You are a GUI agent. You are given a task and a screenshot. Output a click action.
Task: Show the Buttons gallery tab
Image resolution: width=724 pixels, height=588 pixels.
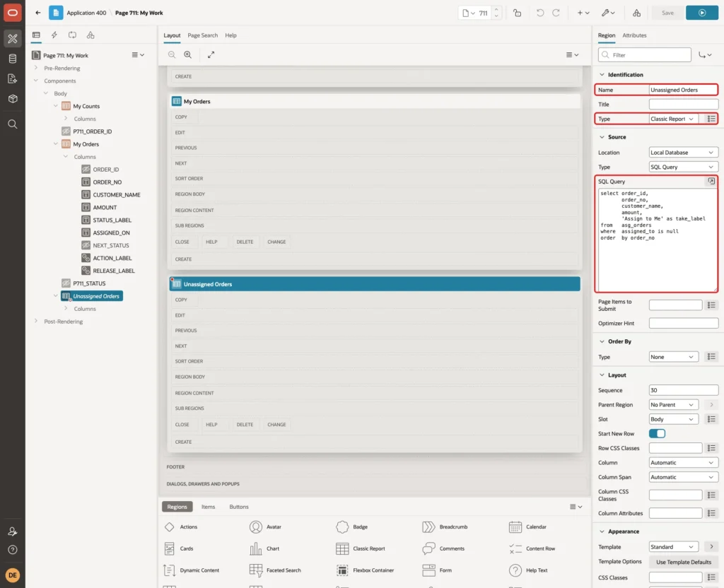(x=239, y=507)
